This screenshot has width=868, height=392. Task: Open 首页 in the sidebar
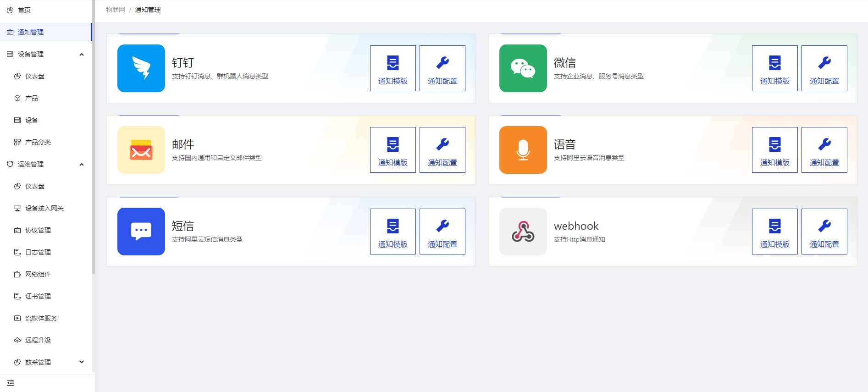point(24,10)
